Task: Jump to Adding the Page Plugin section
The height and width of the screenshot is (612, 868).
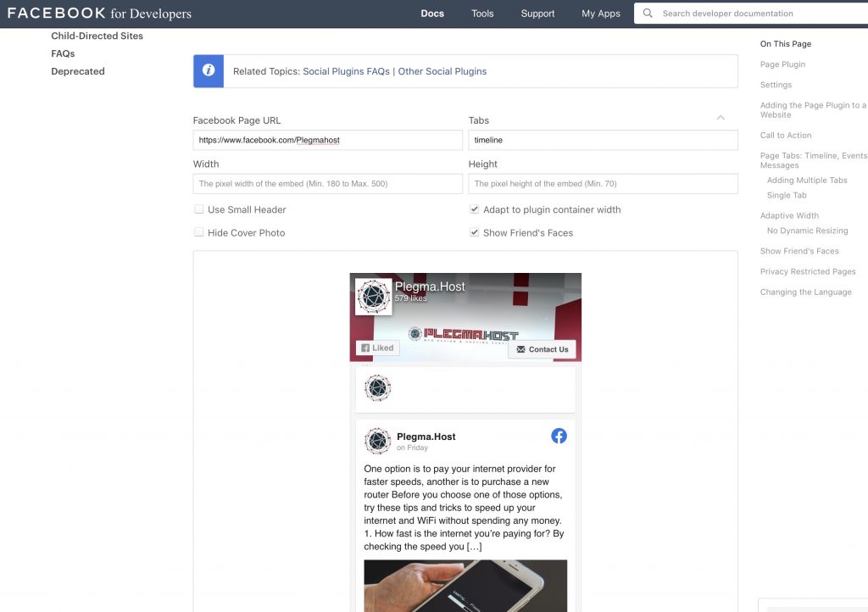Action: [813, 110]
